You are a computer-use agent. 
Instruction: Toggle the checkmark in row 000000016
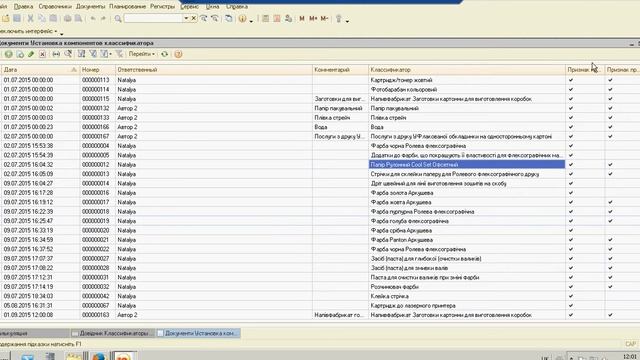point(571,193)
